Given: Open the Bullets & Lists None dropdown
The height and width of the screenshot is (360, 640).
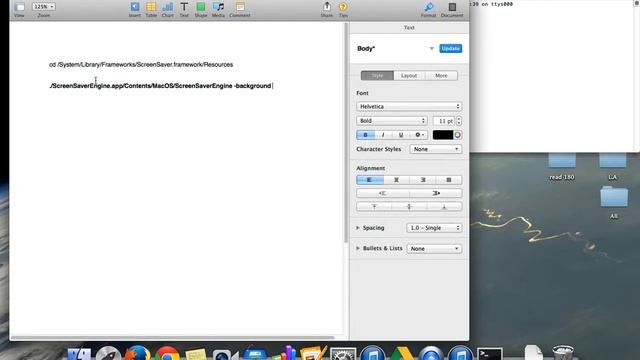Looking at the screenshot, I should point(434,249).
